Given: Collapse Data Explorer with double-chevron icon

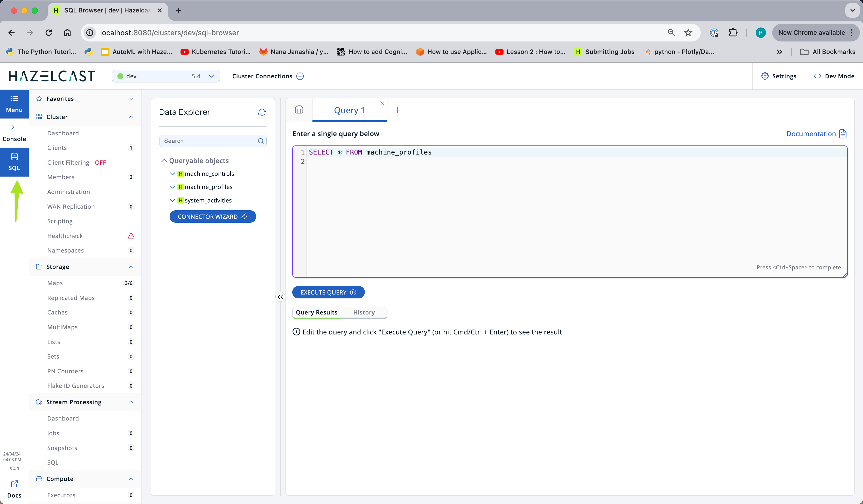Looking at the screenshot, I should pos(280,297).
